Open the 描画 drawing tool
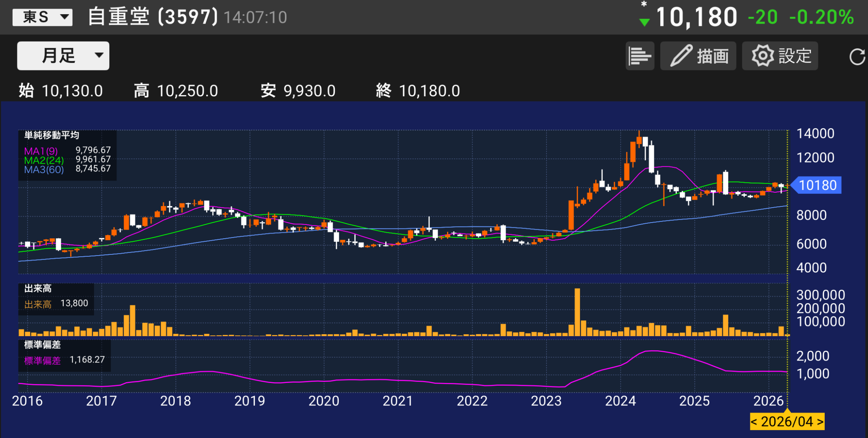Screen dimensions: 868x438 pyautogui.click(x=698, y=56)
